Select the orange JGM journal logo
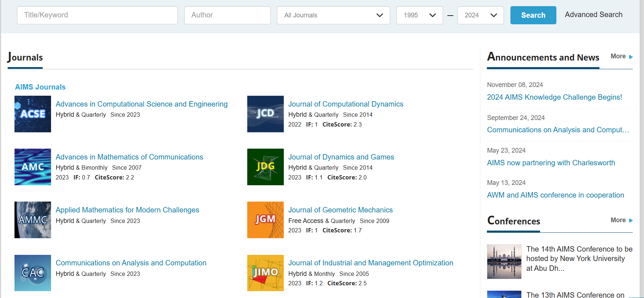Screen dimensions: 644x298 [x=265, y=220]
